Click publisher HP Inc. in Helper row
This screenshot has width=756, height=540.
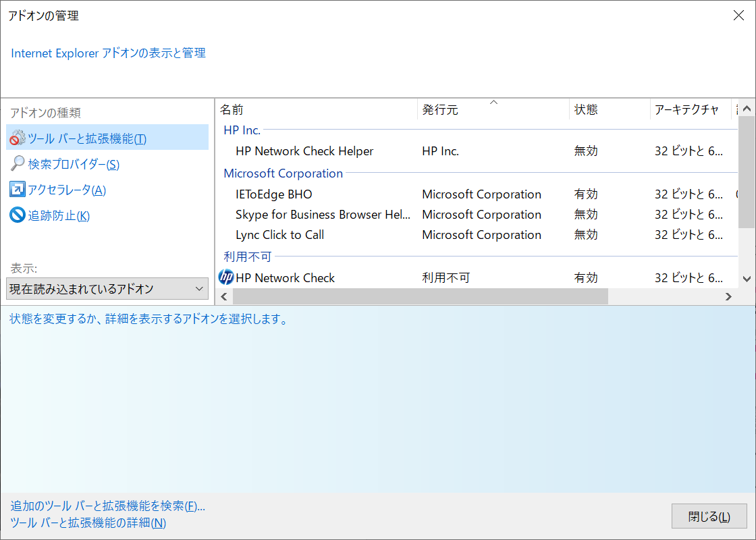[440, 151]
